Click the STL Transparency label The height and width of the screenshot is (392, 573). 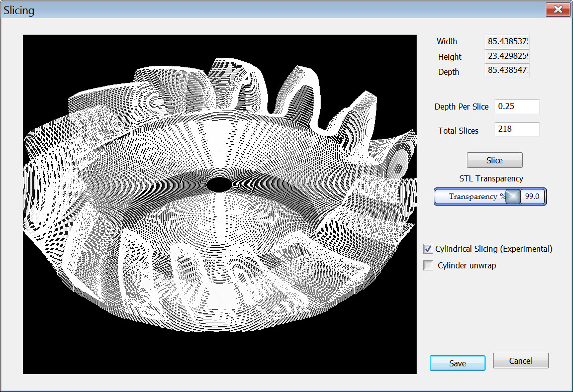pos(491,178)
